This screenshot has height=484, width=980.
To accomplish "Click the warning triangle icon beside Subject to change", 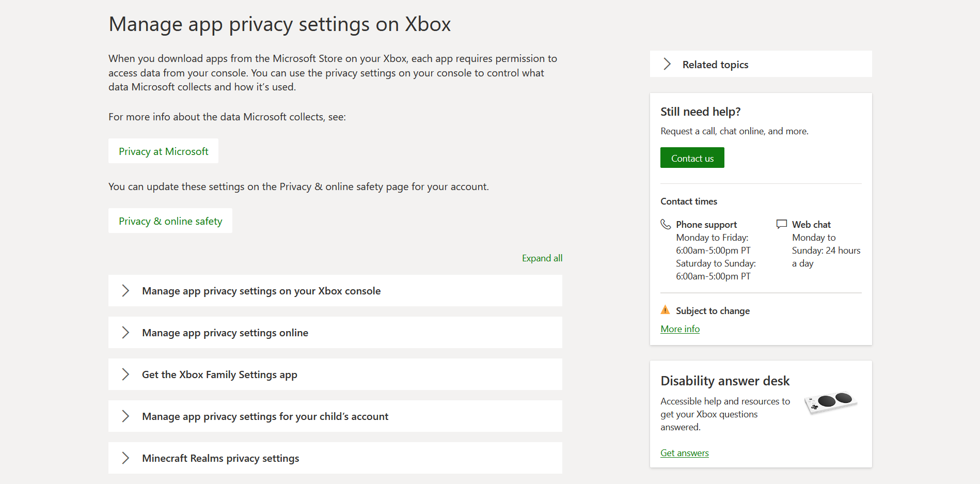I will (x=666, y=310).
